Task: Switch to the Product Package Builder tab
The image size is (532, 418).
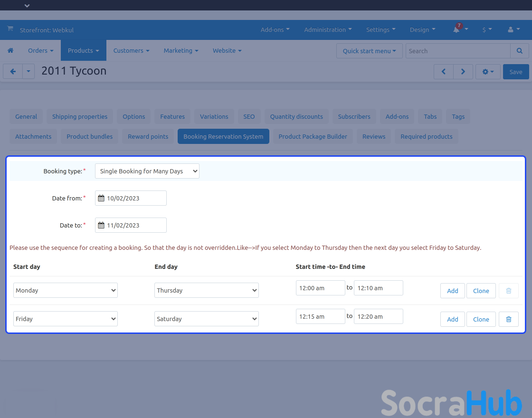Action: pyautogui.click(x=313, y=136)
